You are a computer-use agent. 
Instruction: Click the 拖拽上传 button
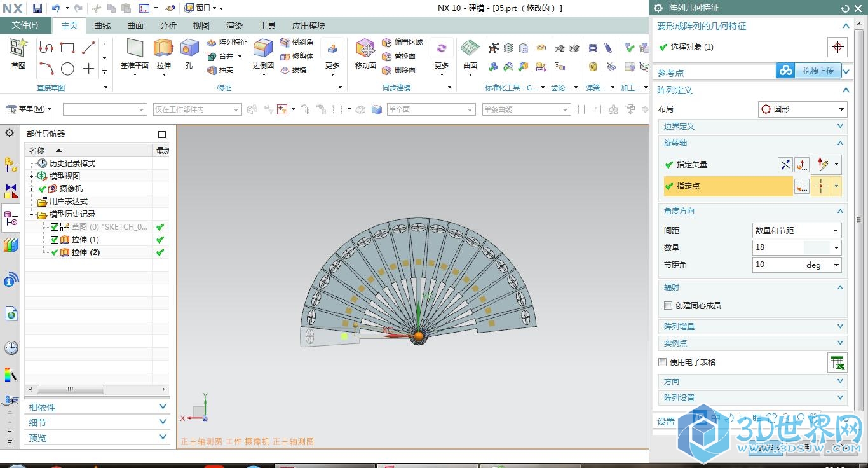809,71
